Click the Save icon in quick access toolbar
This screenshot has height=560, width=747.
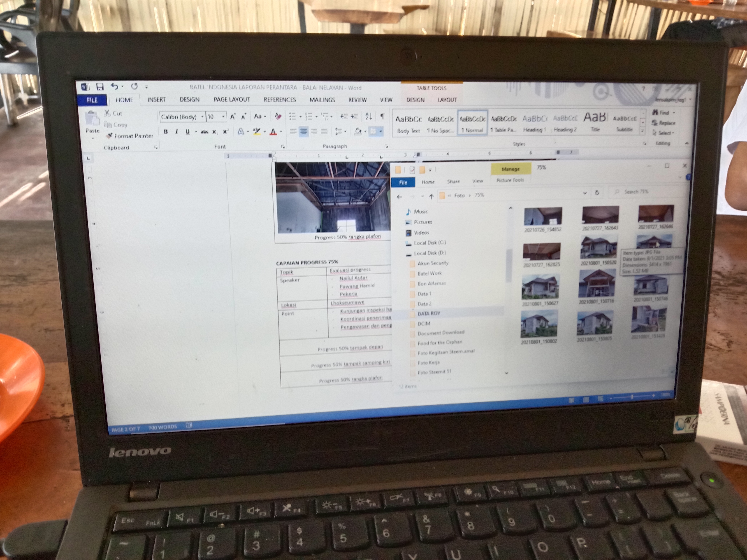[x=100, y=87]
